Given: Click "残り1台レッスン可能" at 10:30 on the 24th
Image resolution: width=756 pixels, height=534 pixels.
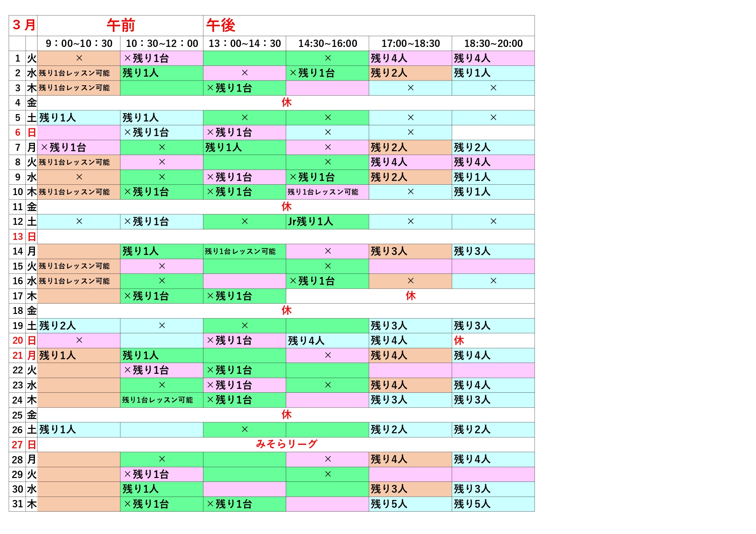Looking at the screenshot, I should (157, 400).
